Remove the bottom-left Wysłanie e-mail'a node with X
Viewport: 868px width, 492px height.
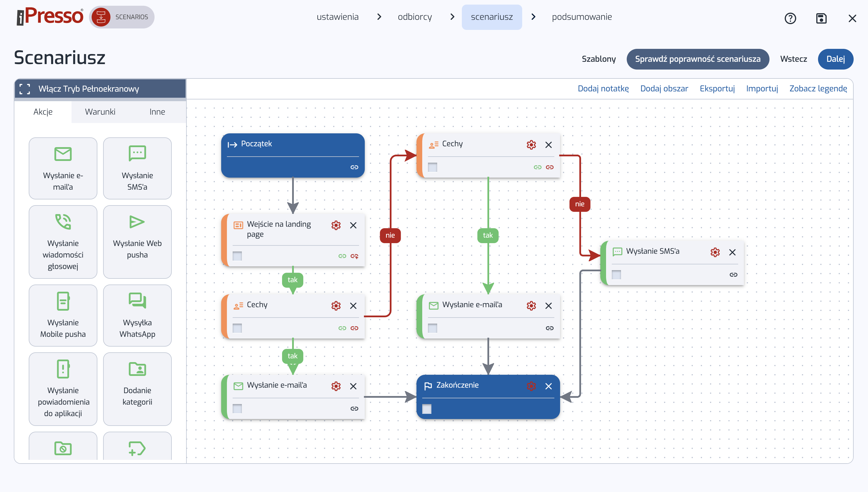pos(353,386)
